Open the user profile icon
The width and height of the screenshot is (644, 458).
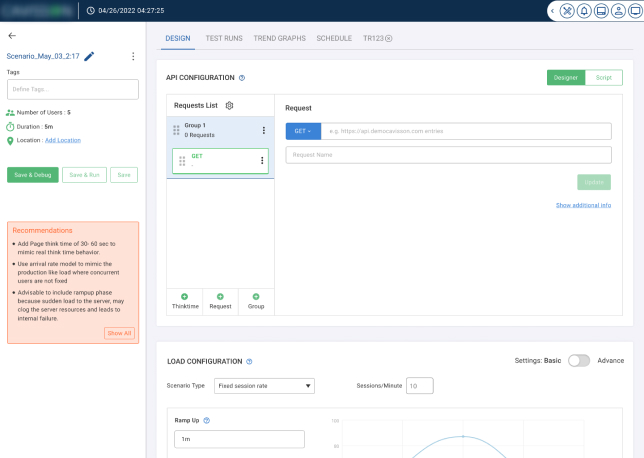pyautogui.click(x=620, y=11)
